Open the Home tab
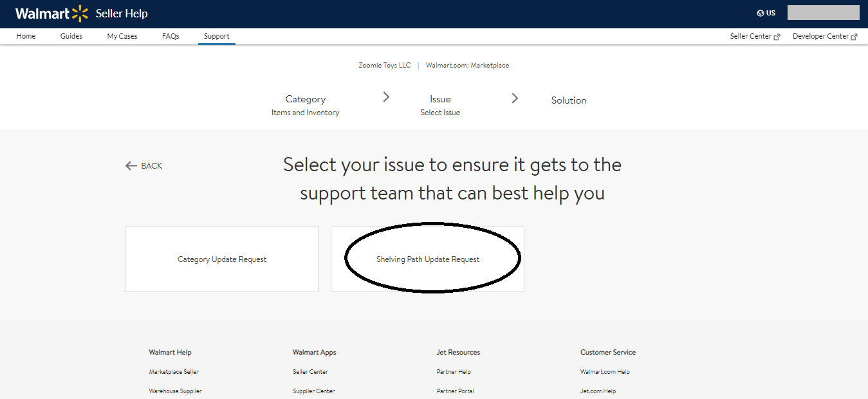Viewport: 868px width, 399px height. pos(26,36)
